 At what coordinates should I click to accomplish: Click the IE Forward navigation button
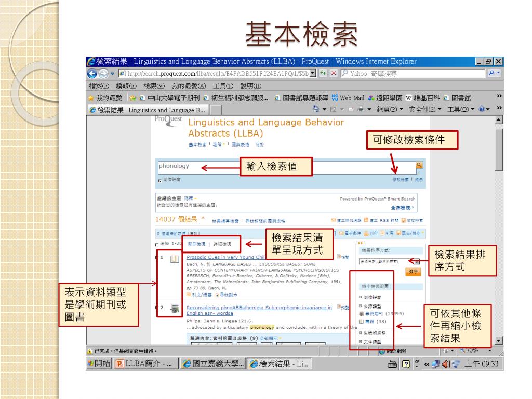click(x=103, y=73)
